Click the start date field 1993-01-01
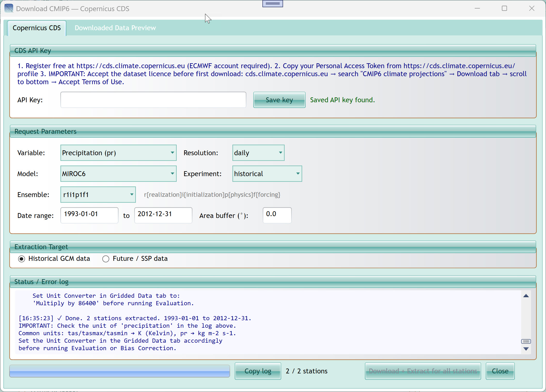The width and height of the screenshot is (546, 392). (x=89, y=215)
